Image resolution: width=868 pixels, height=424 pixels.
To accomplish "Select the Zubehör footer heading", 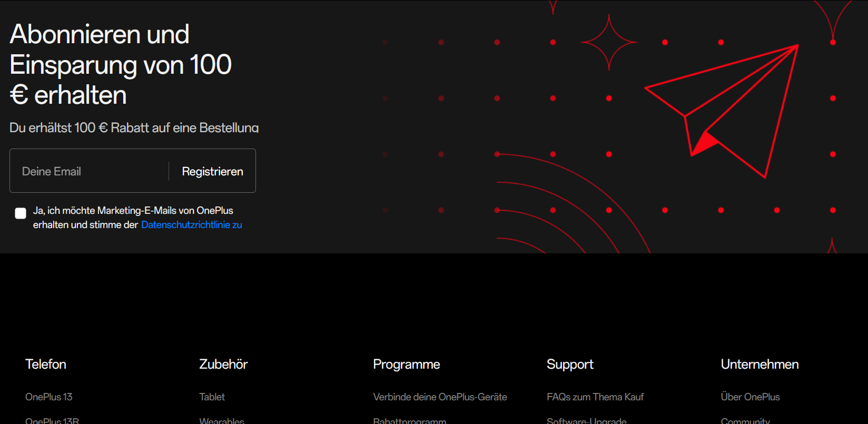I will [x=223, y=364].
